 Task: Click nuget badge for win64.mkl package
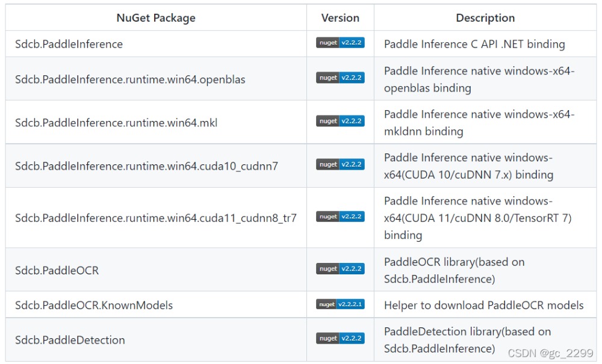pos(340,121)
